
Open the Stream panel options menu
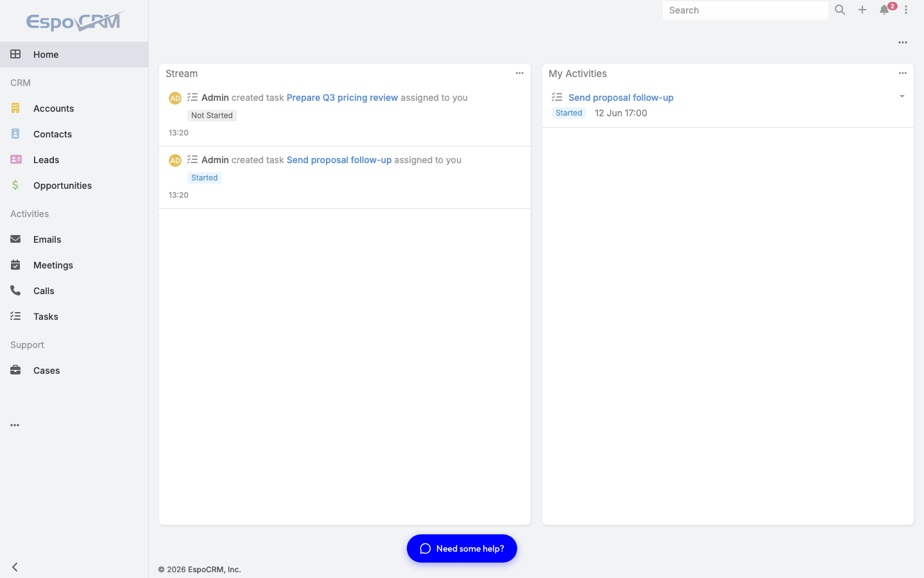click(520, 73)
